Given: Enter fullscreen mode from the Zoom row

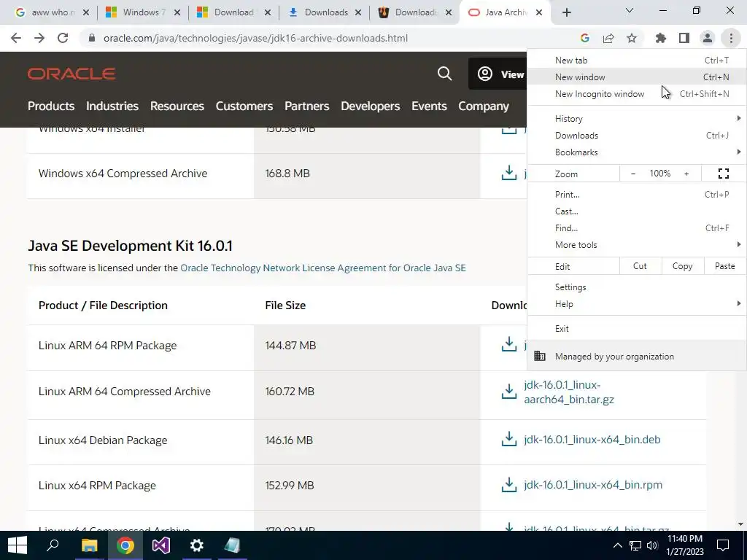Looking at the screenshot, I should tap(723, 174).
